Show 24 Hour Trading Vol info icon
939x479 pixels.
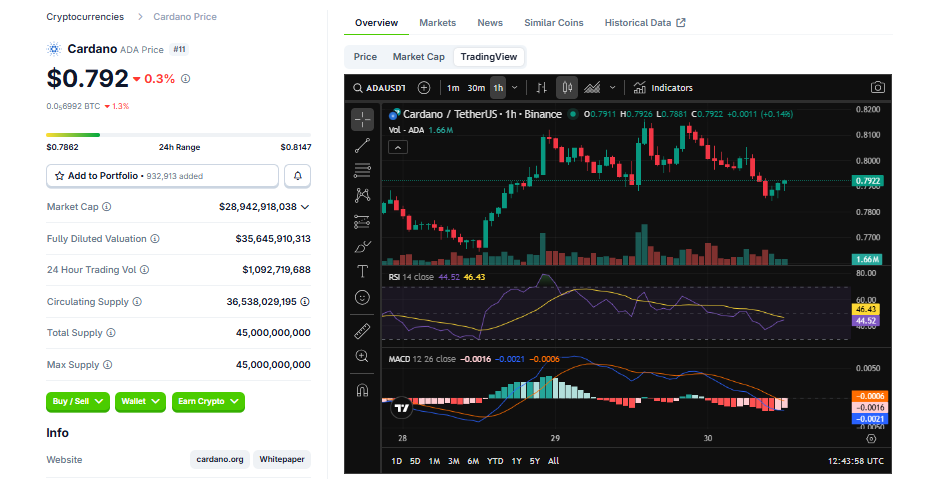[x=144, y=270]
